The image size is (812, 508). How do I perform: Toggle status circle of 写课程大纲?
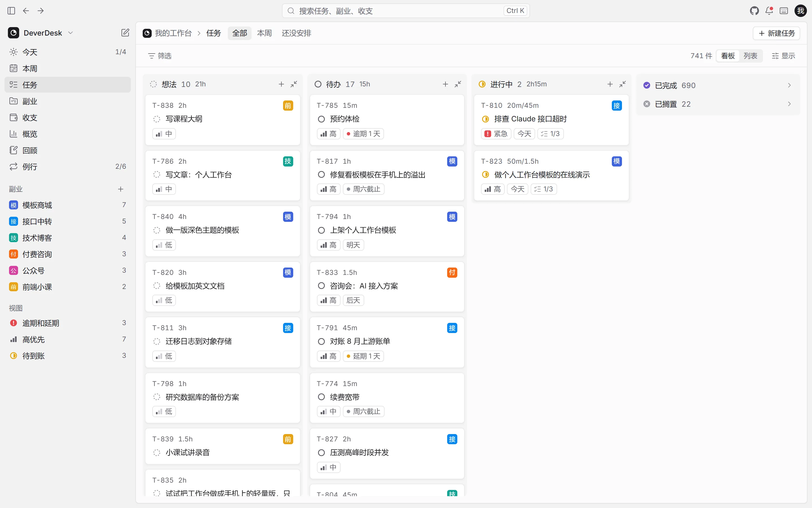pos(157,119)
